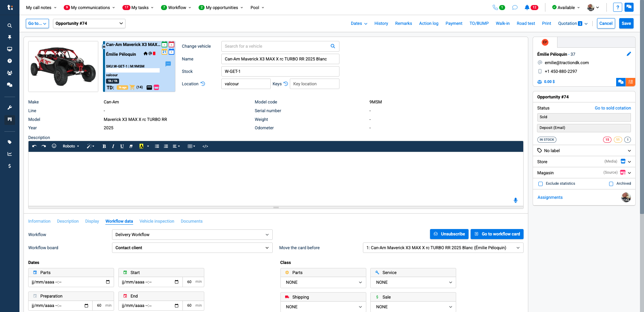Click the dollar sign icon in sidebar
The image size is (644, 312).
(x=10, y=166)
